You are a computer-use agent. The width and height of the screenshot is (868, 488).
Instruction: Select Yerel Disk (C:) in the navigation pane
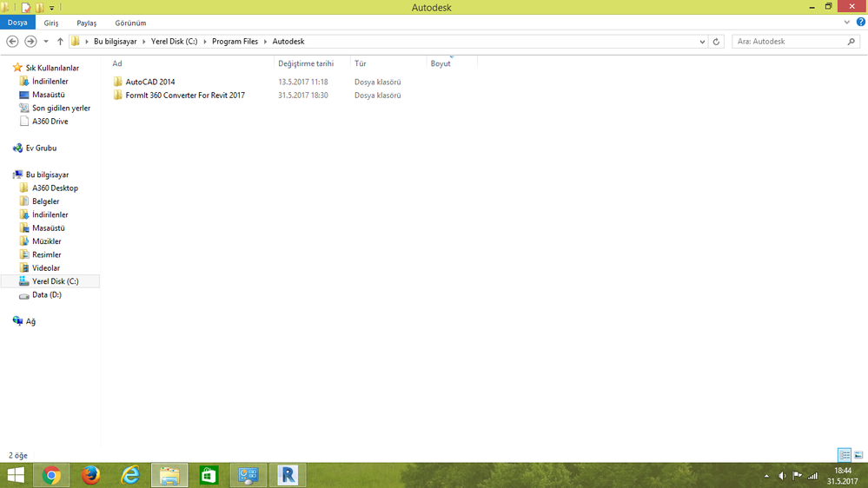(50, 281)
